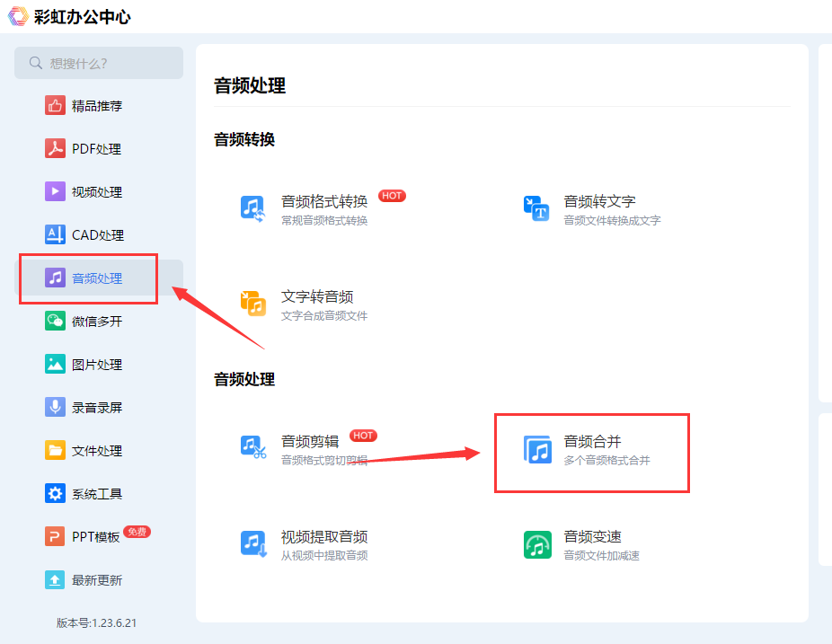Screen dimensions: 832x644
Task: Open 视频提取音频 tool title
Action: point(324,537)
